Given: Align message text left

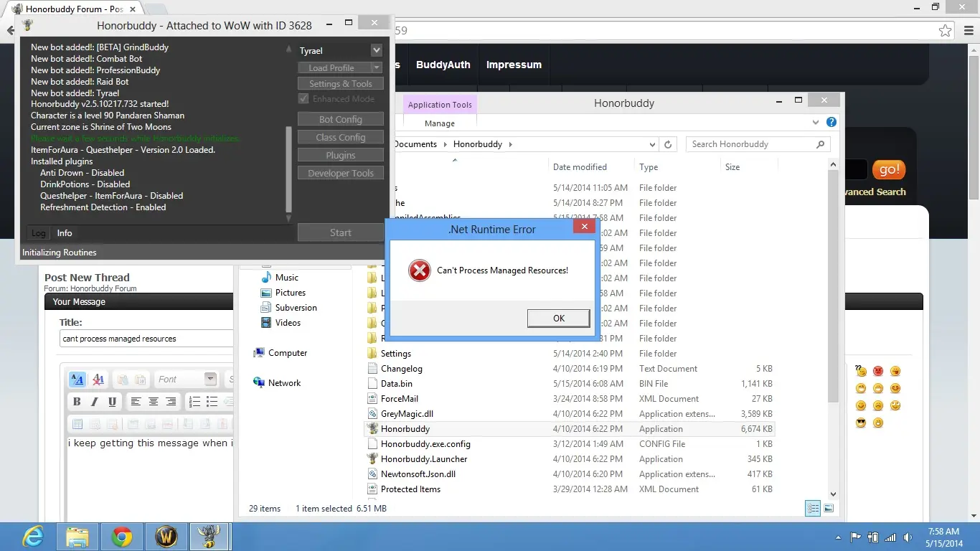Looking at the screenshot, I should coord(136,402).
